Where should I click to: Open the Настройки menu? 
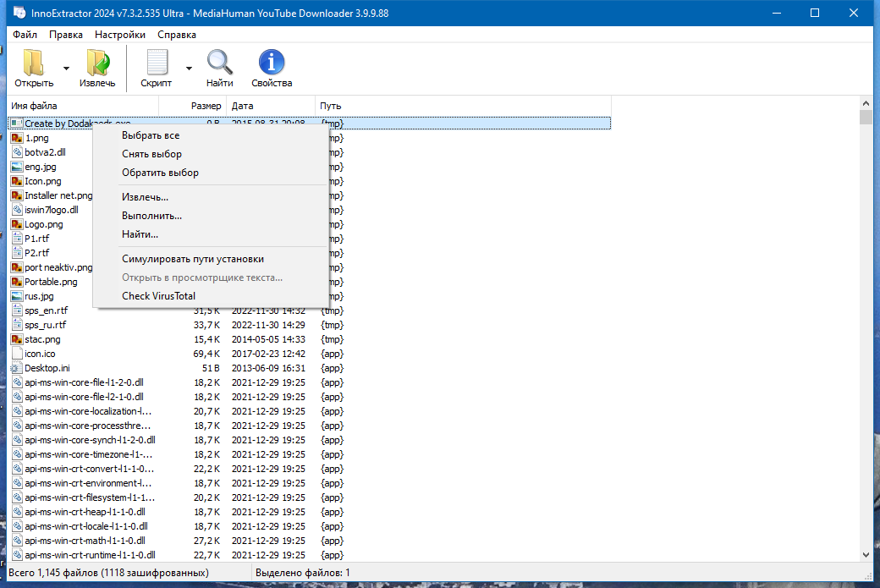(x=120, y=35)
